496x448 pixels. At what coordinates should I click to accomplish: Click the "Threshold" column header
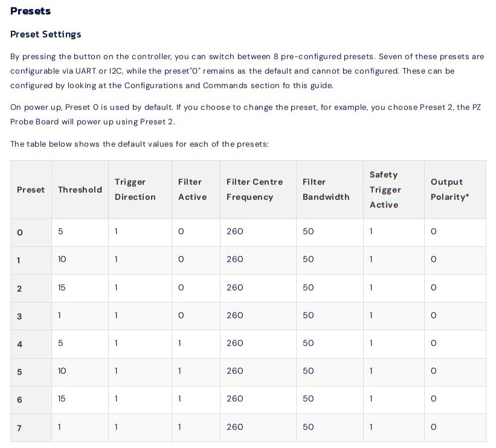(x=80, y=190)
